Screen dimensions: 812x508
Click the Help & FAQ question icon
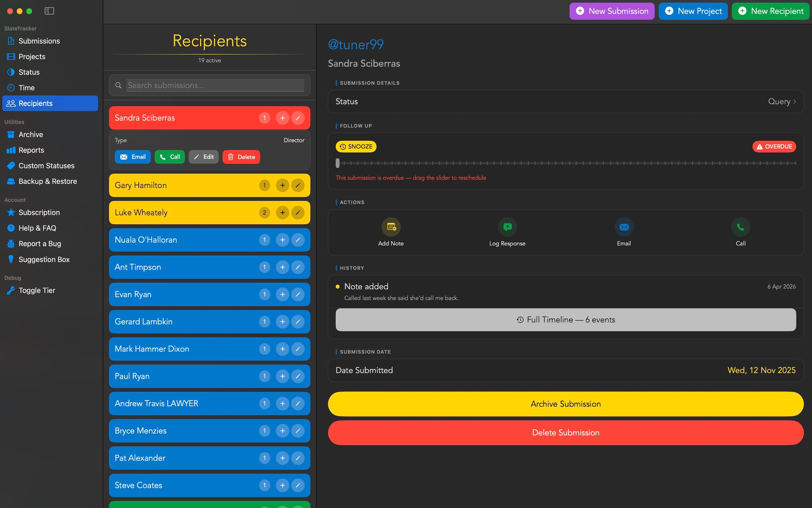(x=11, y=228)
